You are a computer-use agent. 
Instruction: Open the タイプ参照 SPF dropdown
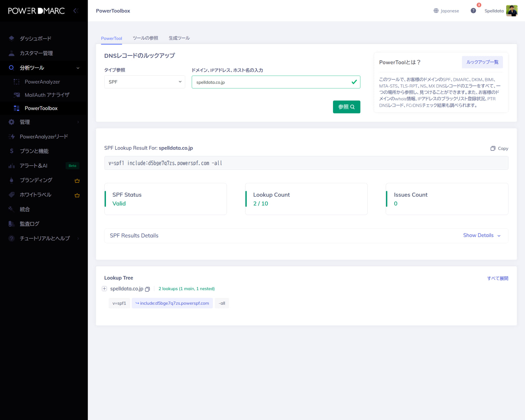click(145, 82)
